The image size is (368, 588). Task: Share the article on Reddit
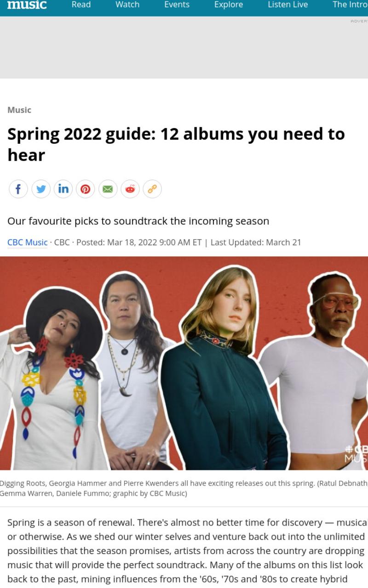[x=130, y=189]
